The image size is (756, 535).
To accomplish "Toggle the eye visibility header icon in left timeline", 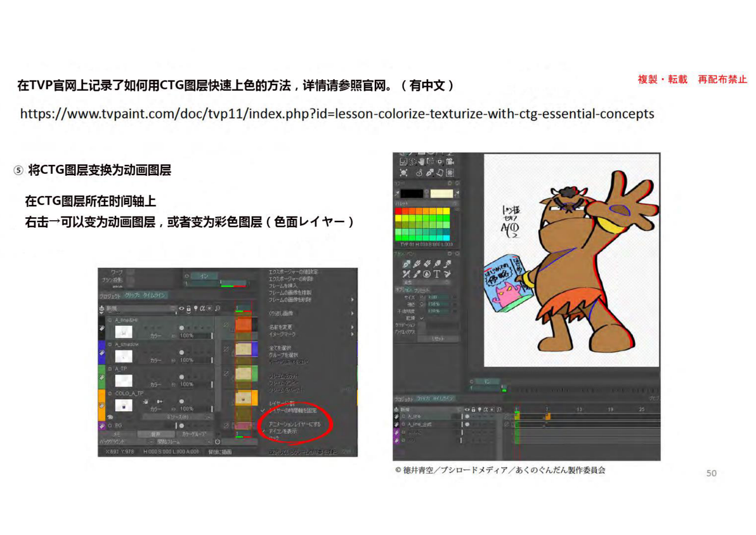I will [181, 308].
